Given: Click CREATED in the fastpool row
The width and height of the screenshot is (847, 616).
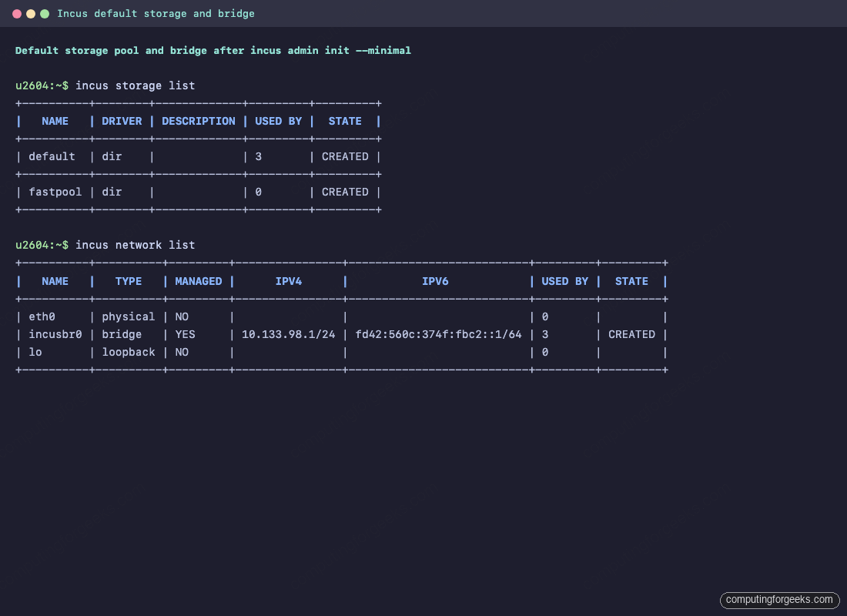Looking at the screenshot, I should click(x=345, y=192).
